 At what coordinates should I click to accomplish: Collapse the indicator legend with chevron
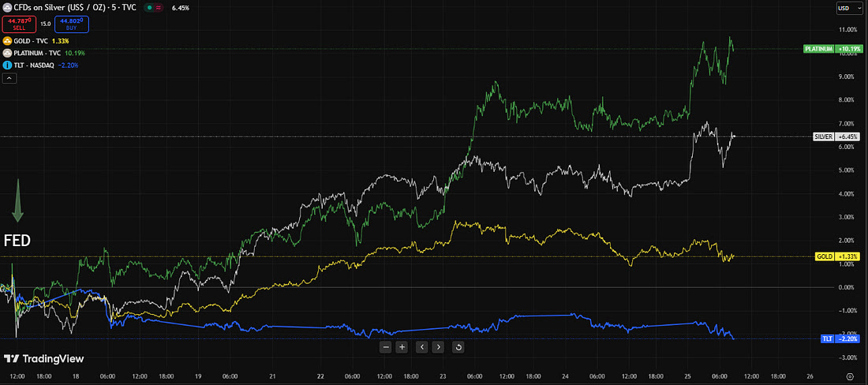[9, 78]
